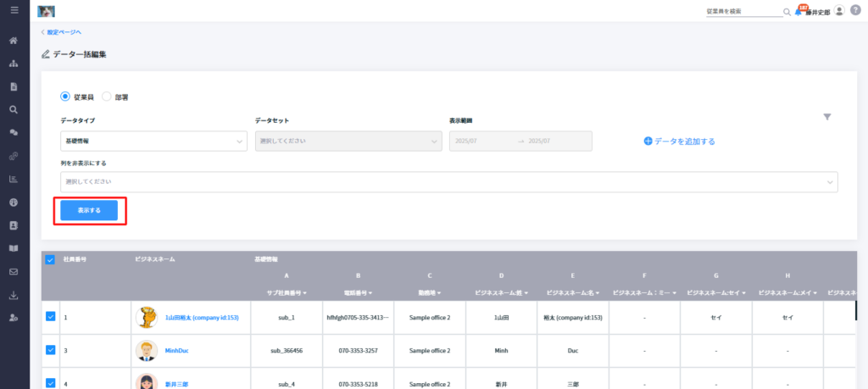Viewport: 868px width, 389px height.
Task: Open the circular info sidebar icon
Action: (x=14, y=202)
